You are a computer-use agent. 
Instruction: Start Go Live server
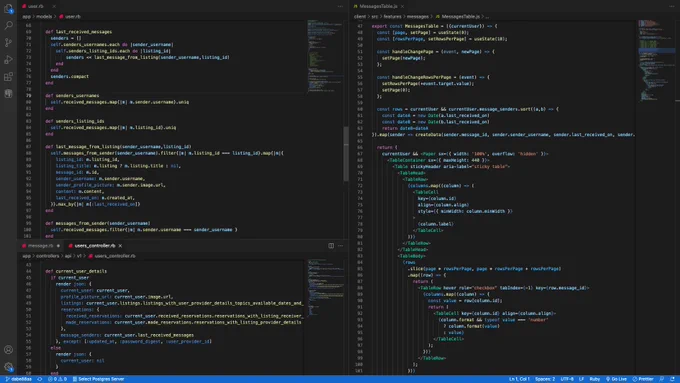pos(616,379)
